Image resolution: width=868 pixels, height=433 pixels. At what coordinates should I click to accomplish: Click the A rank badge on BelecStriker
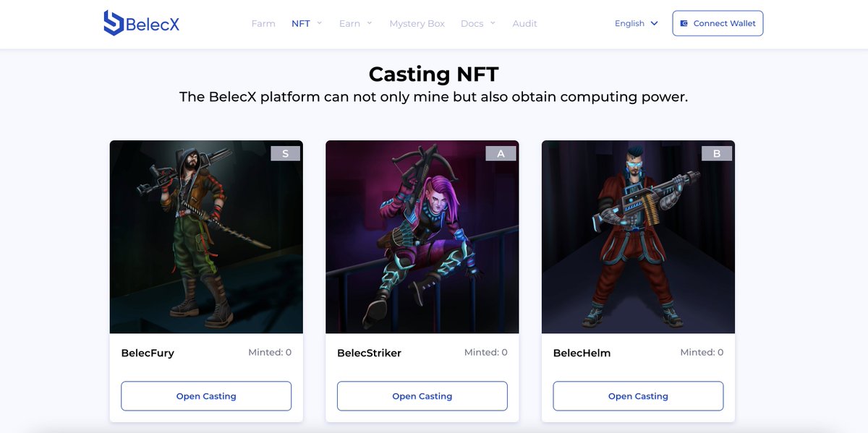coord(501,153)
